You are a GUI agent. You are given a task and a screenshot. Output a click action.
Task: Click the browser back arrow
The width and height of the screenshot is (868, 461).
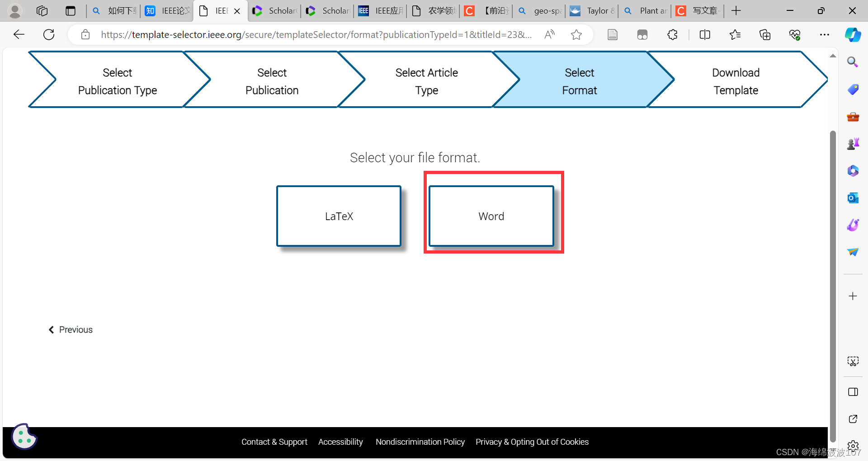click(19, 34)
